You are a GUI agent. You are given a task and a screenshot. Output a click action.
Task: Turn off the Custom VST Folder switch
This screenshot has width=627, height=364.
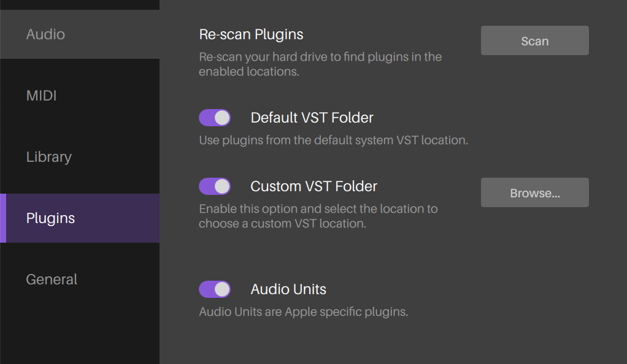[x=215, y=186]
